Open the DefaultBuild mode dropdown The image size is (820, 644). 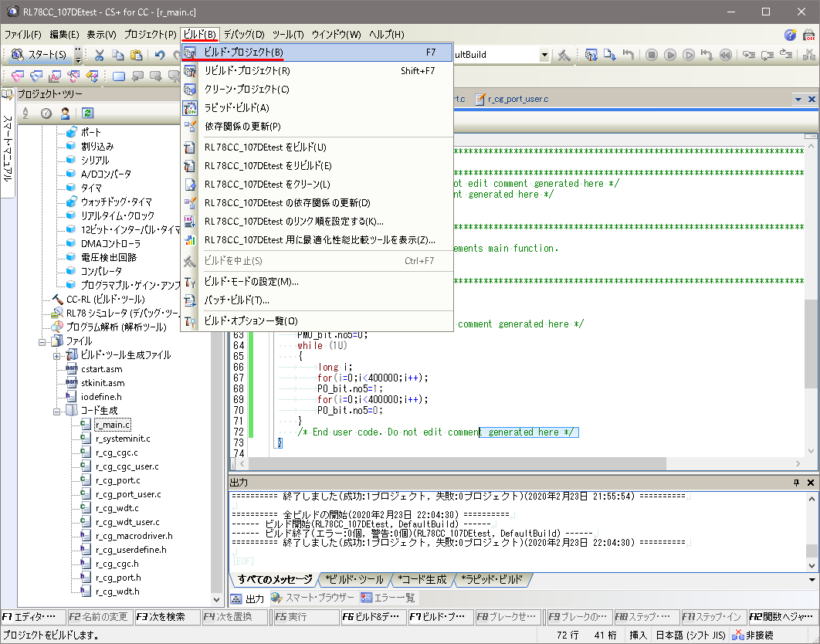(544, 55)
